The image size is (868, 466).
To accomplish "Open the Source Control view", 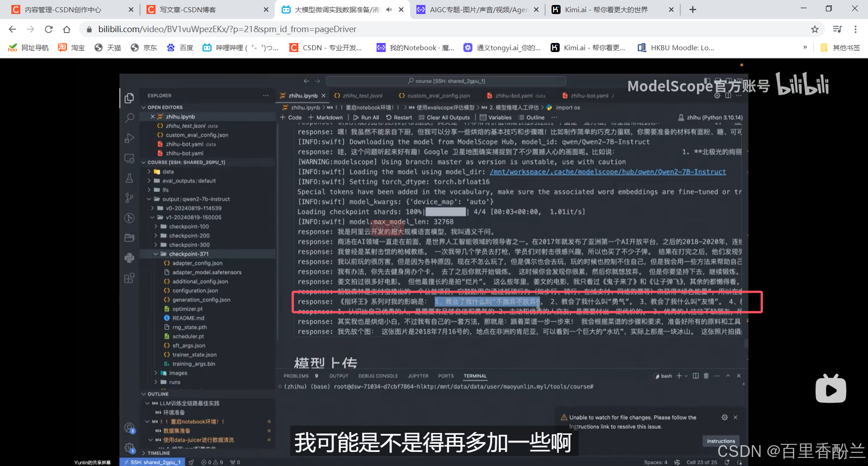I will (x=129, y=198).
